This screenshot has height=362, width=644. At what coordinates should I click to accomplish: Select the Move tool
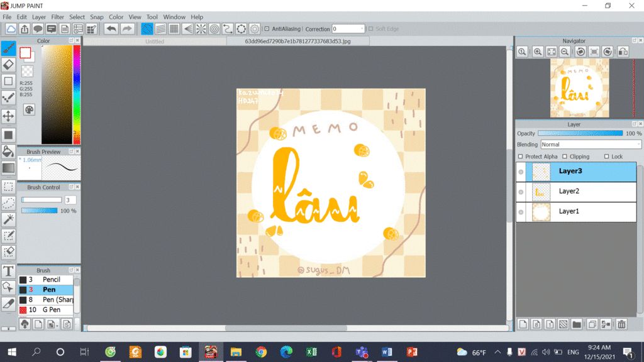pos(8,116)
